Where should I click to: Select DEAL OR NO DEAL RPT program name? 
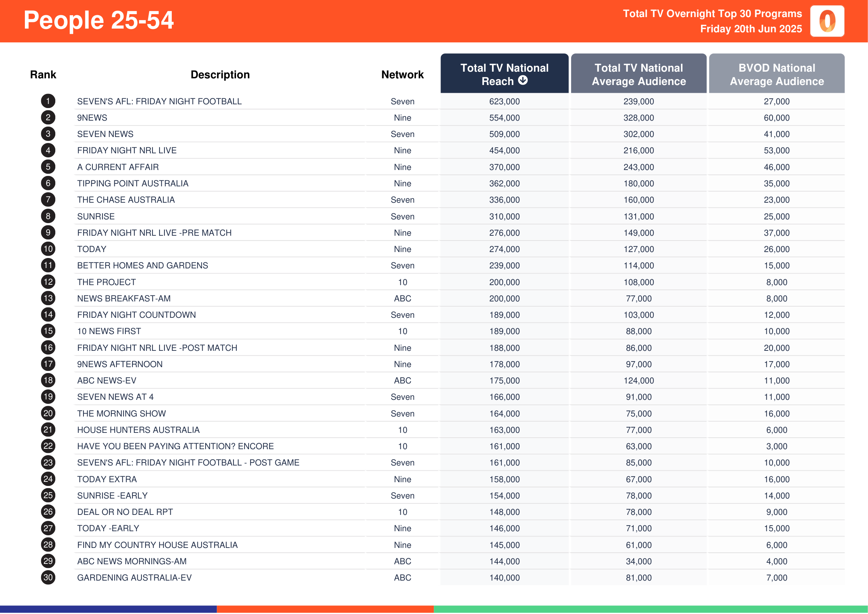pyautogui.click(x=125, y=512)
